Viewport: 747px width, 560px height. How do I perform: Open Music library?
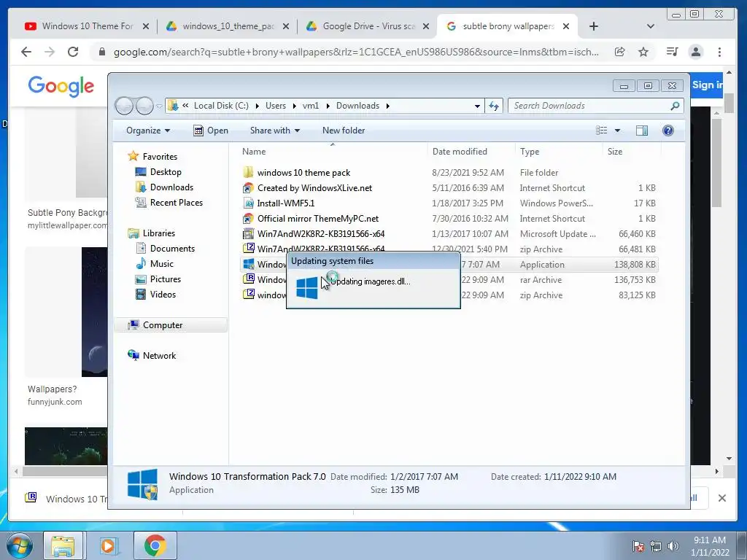(x=155, y=263)
